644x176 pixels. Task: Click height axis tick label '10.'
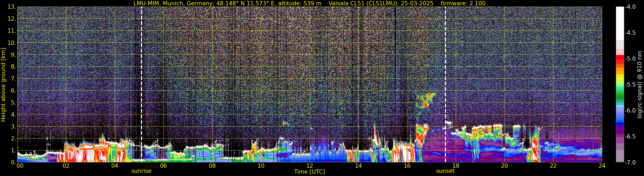pyautogui.click(x=12, y=43)
